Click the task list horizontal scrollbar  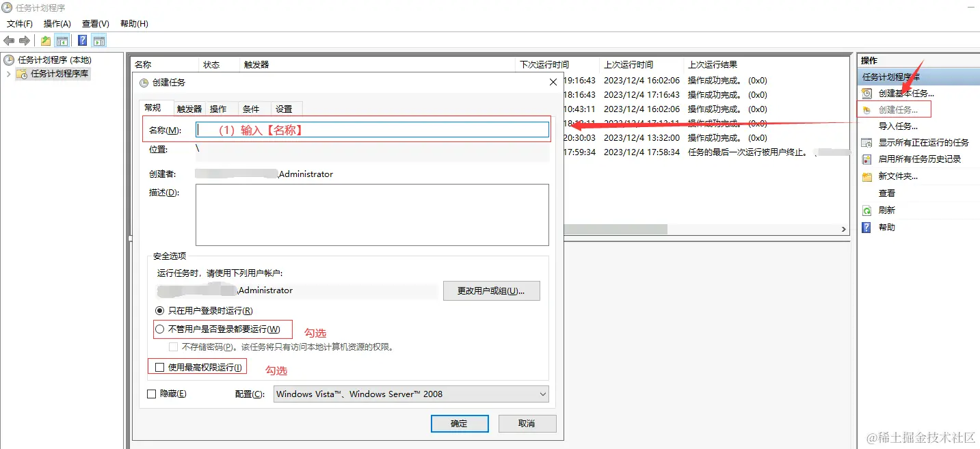pyautogui.click(x=615, y=230)
